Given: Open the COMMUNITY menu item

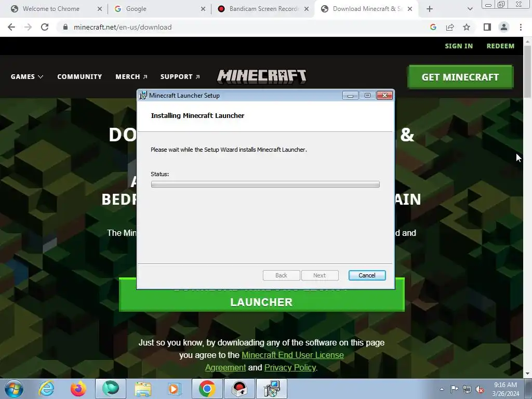Looking at the screenshot, I should [x=79, y=77].
